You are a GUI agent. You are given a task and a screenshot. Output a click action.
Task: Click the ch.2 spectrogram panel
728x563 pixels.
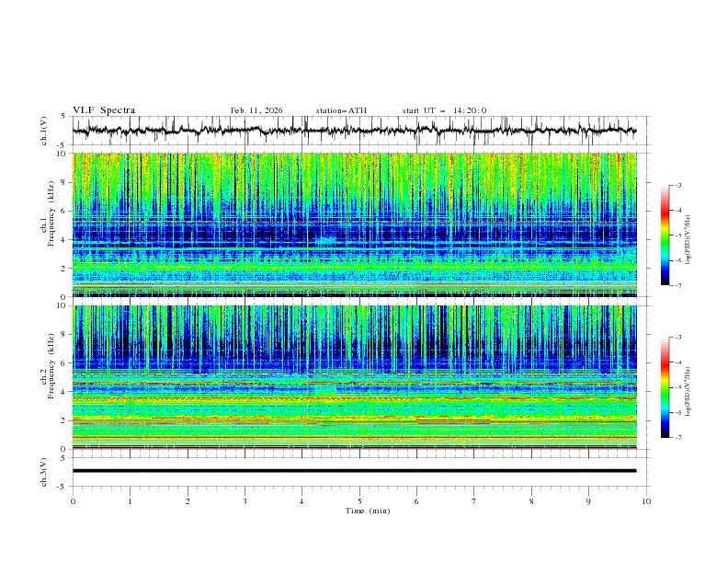click(354, 377)
